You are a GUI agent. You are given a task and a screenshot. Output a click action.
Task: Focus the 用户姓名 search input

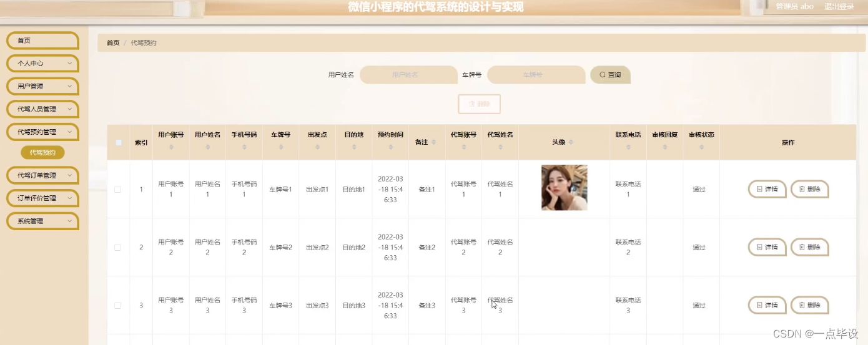pyautogui.click(x=408, y=74)
